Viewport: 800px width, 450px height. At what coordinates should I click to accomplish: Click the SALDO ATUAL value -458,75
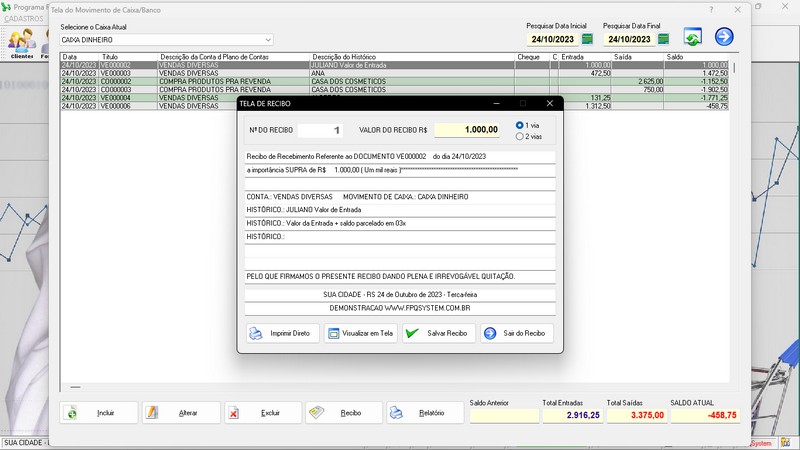click(x=705, y=415)
